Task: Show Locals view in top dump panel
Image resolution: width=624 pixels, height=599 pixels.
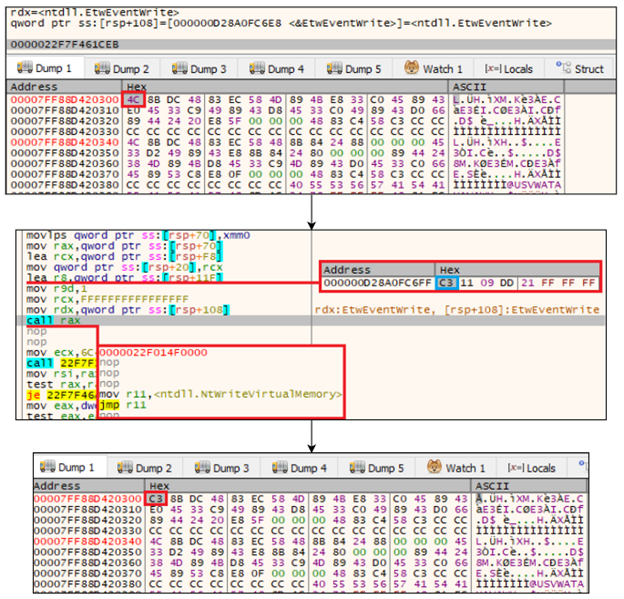Action: [x=508, y=69]
